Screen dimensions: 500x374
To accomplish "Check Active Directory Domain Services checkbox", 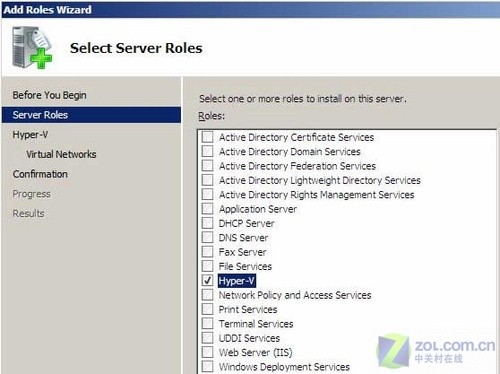I will tap(207, 151).
